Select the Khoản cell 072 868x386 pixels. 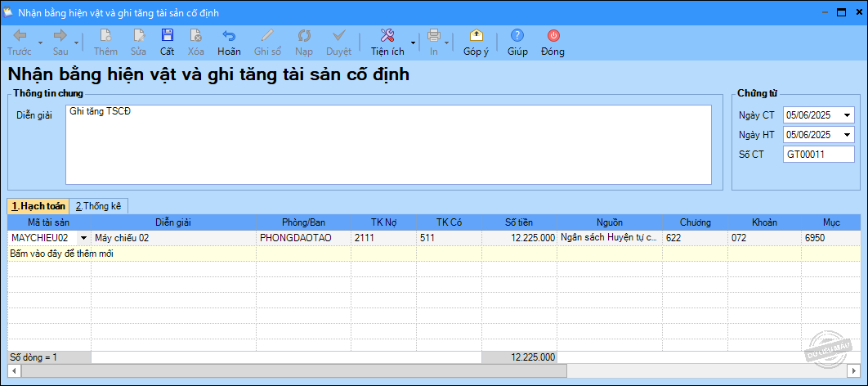coord(764,238)
